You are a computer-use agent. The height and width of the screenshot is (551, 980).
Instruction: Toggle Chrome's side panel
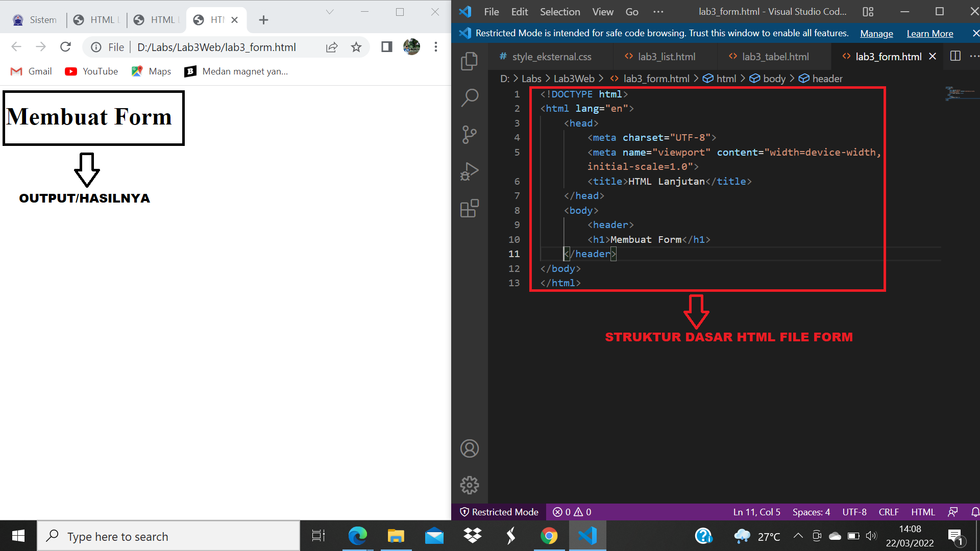point(386,47)
